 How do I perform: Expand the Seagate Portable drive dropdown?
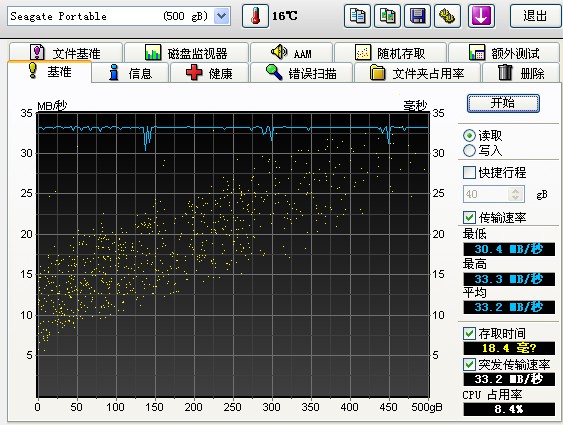click(x=222, y=16)
